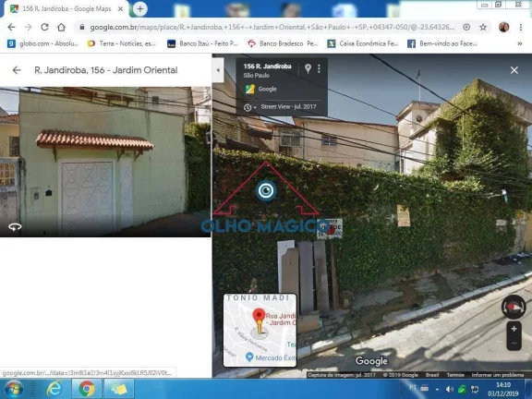Screen dimensions: 532x399
Task: Open the browser home page button
Action: coord(61,27)
